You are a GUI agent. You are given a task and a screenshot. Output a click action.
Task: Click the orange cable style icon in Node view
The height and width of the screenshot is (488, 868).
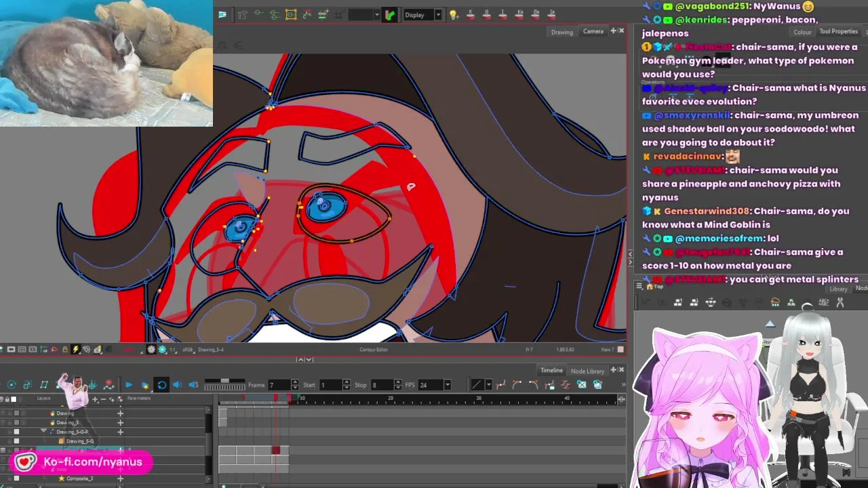pos(775,302)
